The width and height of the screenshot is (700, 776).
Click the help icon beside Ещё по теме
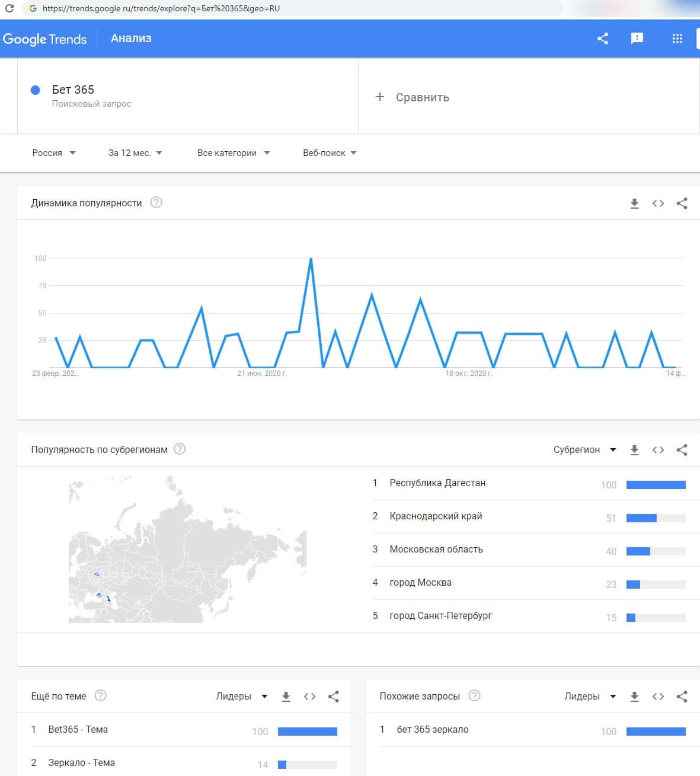tap(101, 696)
